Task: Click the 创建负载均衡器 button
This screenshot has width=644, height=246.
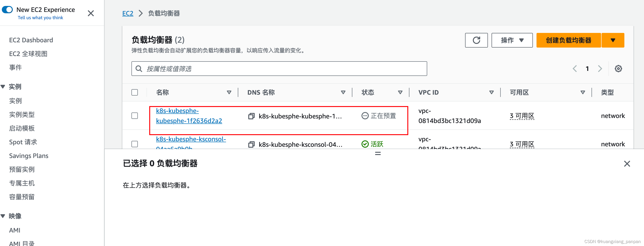Action: click(x=568, y=40)
